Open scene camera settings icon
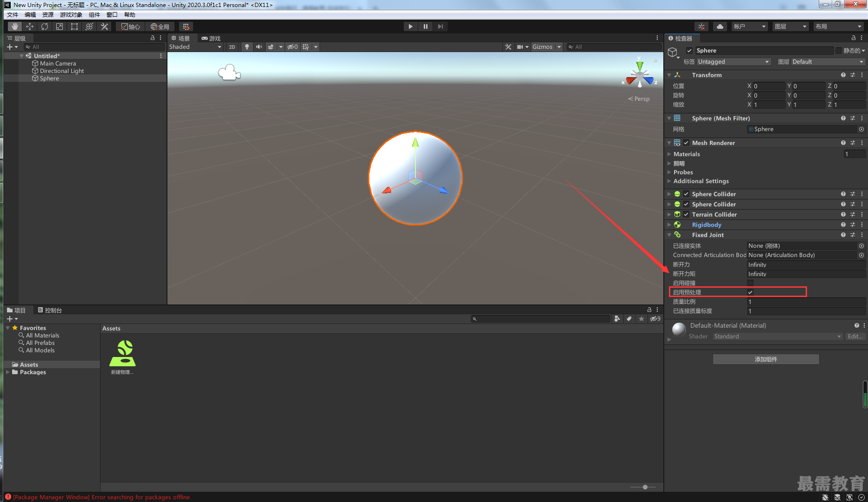This screenshot has width=868, height=502. [x=520, y=47]
